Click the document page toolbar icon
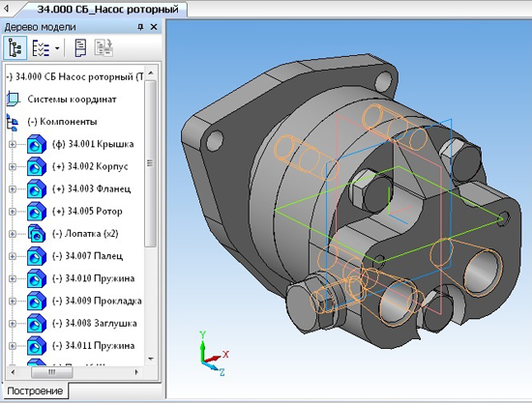 tap(80, 48)
